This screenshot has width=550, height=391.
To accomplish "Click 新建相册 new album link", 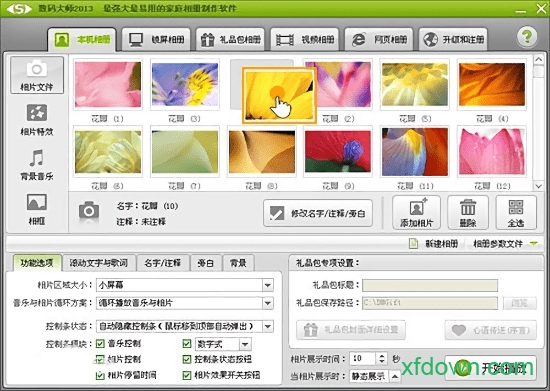I will pyautogui.click(x=434, y=244).
